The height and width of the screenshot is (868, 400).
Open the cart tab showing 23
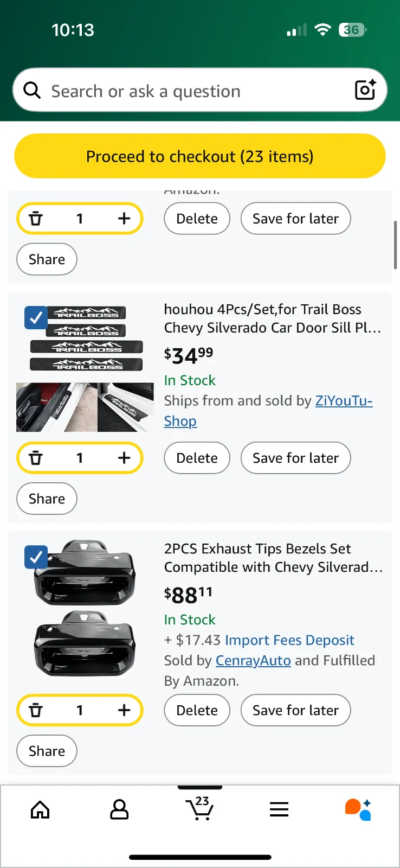click(x=199, y=809)
